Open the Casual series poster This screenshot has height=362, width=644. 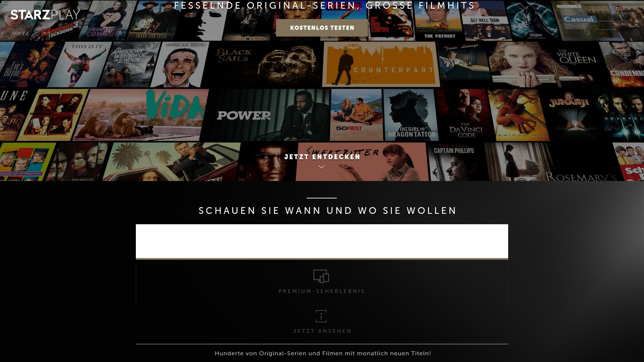[598, 21]
